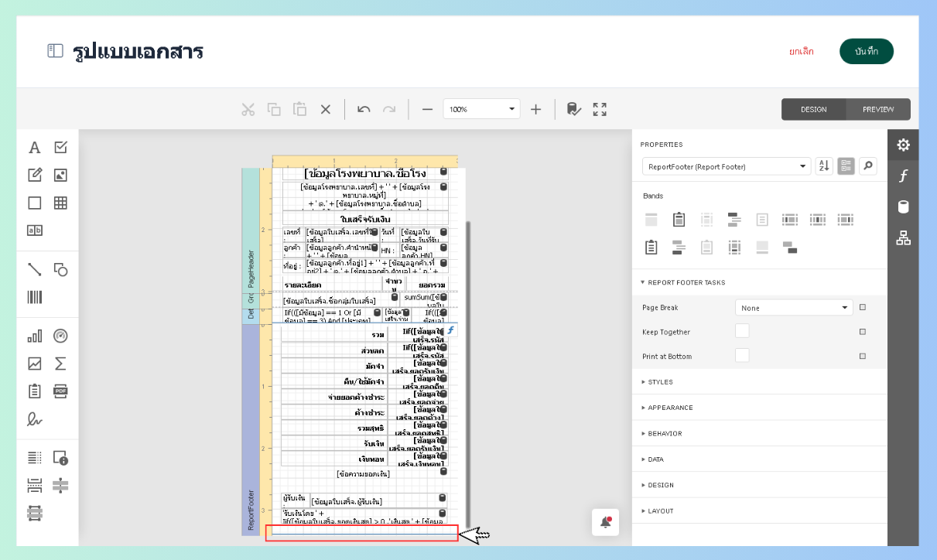Click the บันทึก save button
This screenshot has height=560, width=937.
point(867,51)
